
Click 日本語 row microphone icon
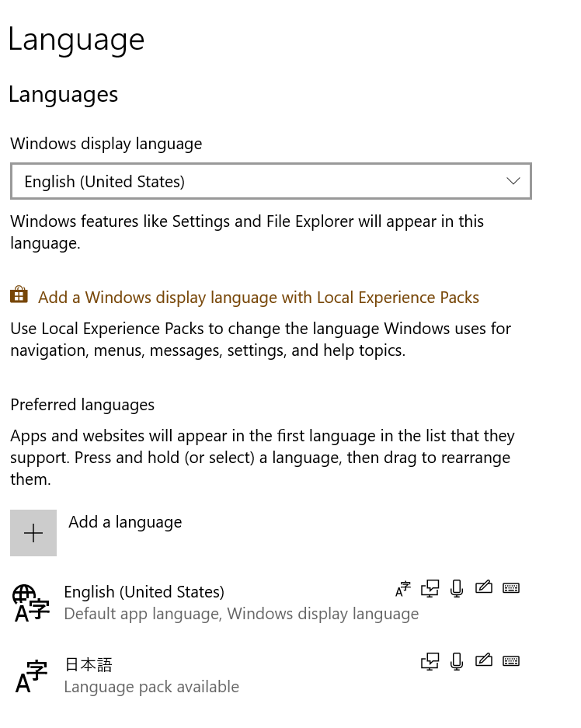[457, 662]
